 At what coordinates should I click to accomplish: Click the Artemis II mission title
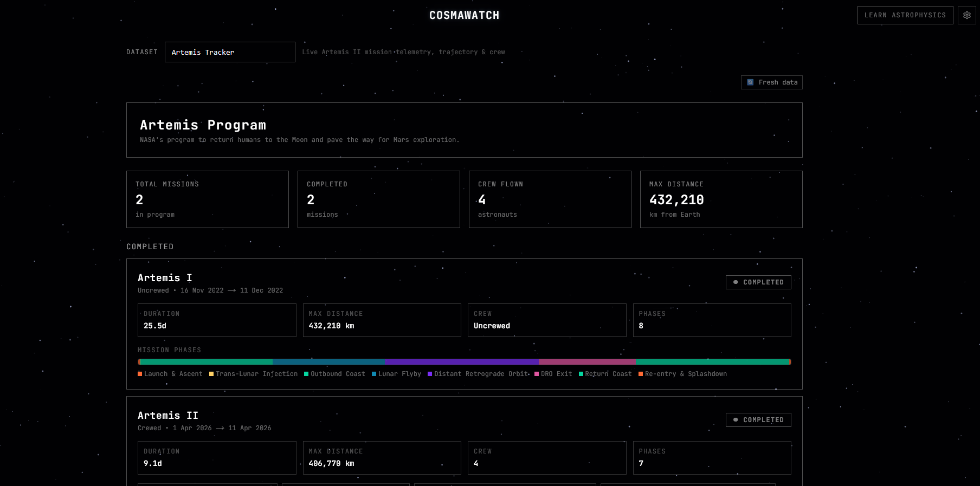168,416
